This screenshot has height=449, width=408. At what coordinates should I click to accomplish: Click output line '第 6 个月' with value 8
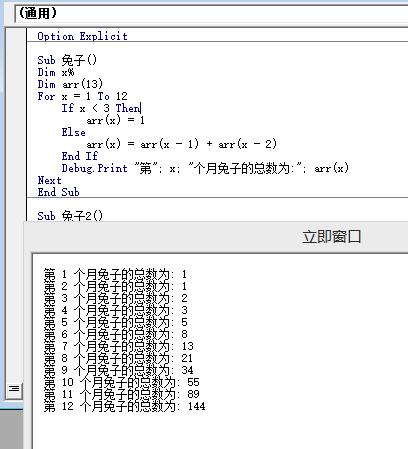pyautogui.click(x=115, y=334)
